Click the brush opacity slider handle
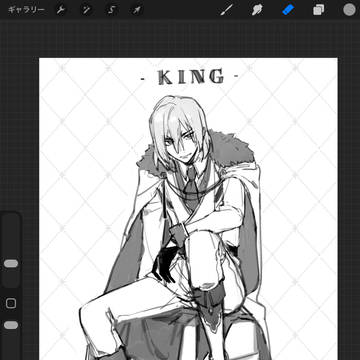The width and height of the screenshot is (360, 360). [11, 325]
